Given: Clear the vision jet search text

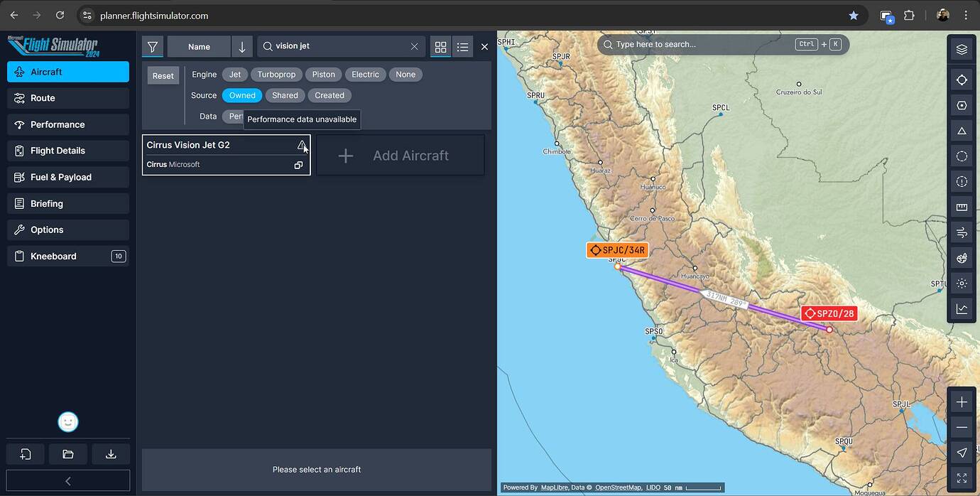Looking at the screenshot, I should 414,46.
